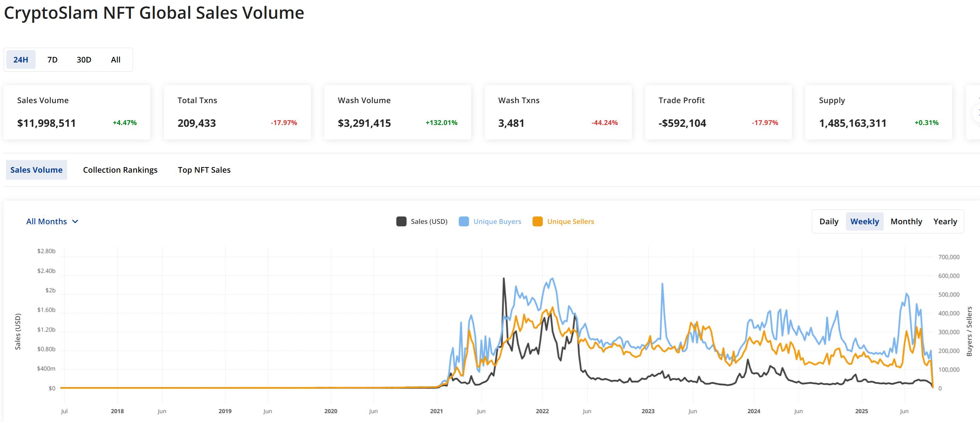Switch chart interval to Weekly
The image size is (980, 422).
click(x=865, y=221)
